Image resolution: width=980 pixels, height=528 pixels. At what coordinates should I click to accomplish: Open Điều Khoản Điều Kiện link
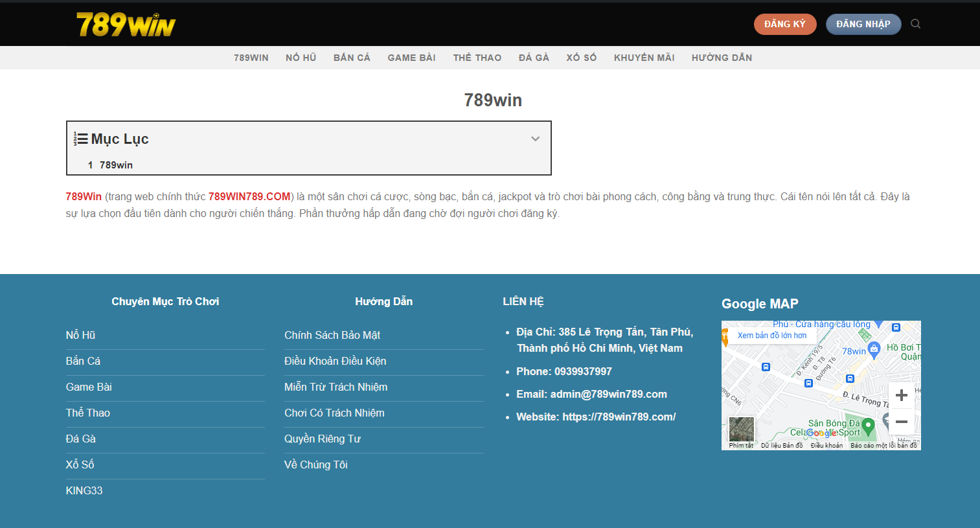(335, 361)
